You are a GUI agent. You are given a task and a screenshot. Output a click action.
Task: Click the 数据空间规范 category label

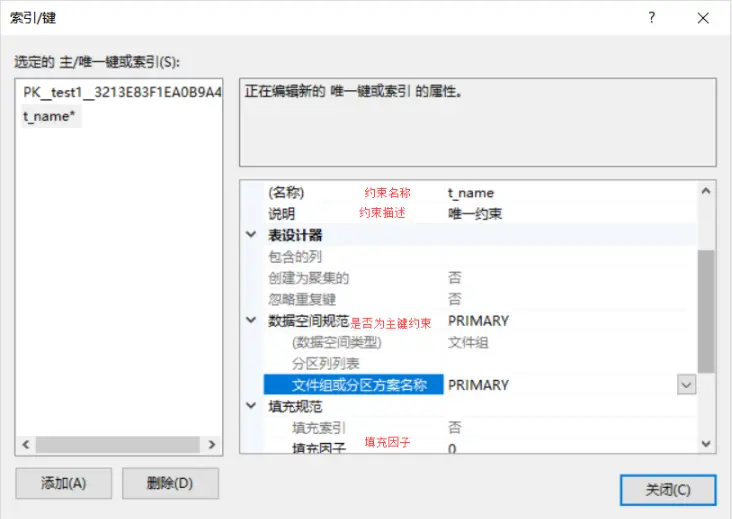(308, 320)
